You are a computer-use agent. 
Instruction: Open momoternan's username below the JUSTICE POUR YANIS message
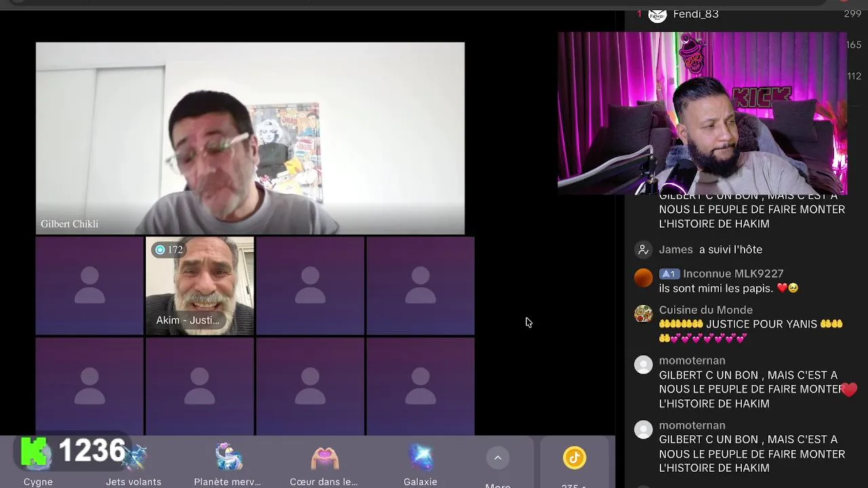pyautogui.click(x=692, y=361)
